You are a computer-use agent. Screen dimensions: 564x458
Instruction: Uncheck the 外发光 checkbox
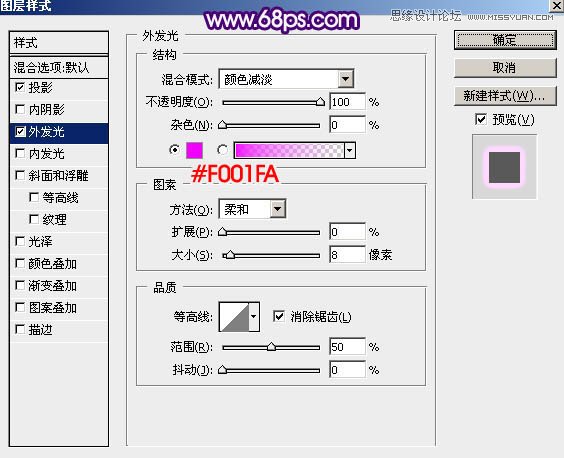20,132
